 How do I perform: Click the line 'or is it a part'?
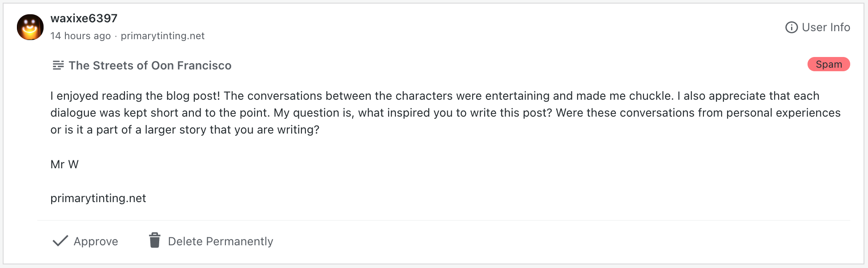point(185,130)
